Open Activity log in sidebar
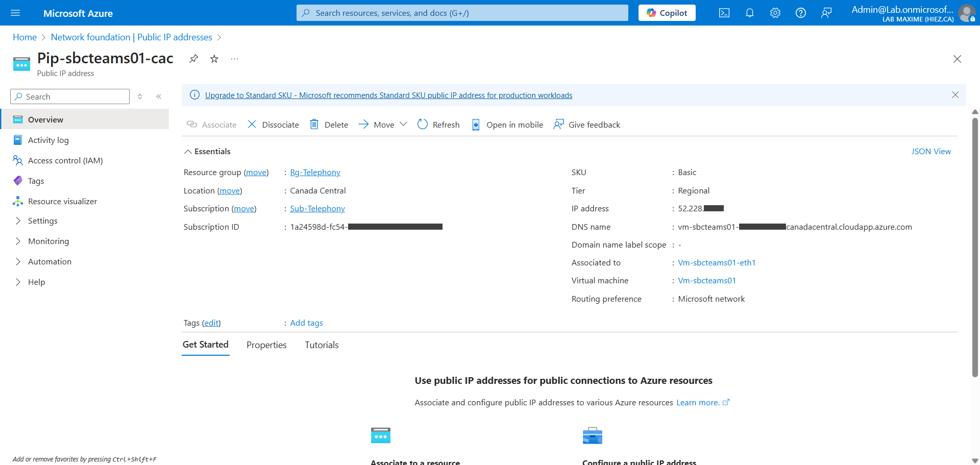This screenshot has height=465, width=980. [48, 140]
